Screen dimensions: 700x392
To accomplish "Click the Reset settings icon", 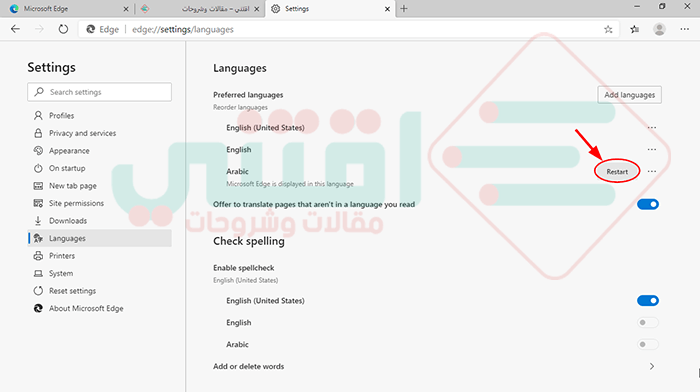I will [x=38, y=291].
